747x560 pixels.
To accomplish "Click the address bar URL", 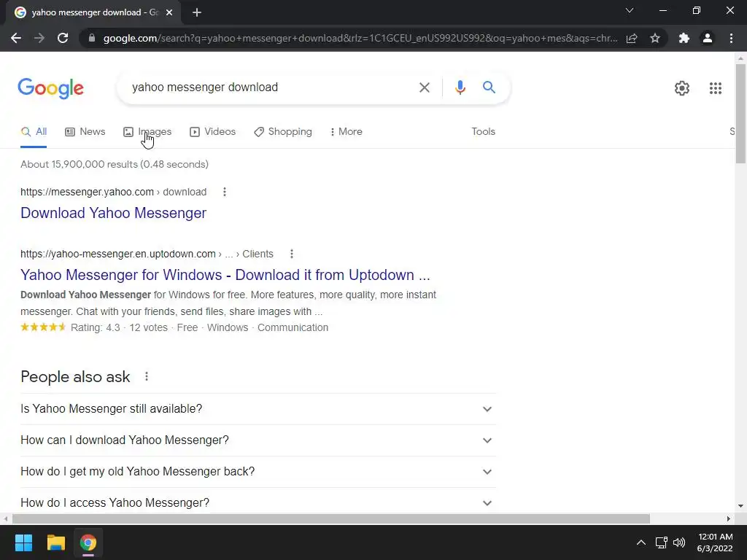I will (360, 38).
